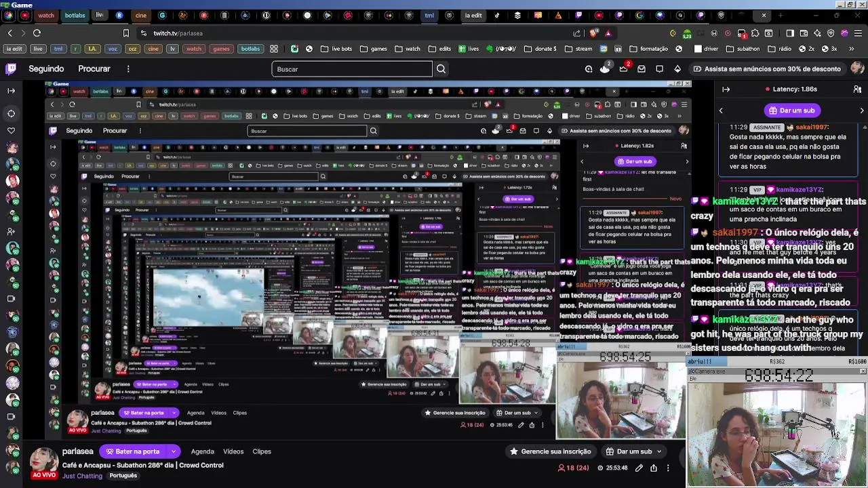Open the whispers chat bubble icon

coord(659,68)
